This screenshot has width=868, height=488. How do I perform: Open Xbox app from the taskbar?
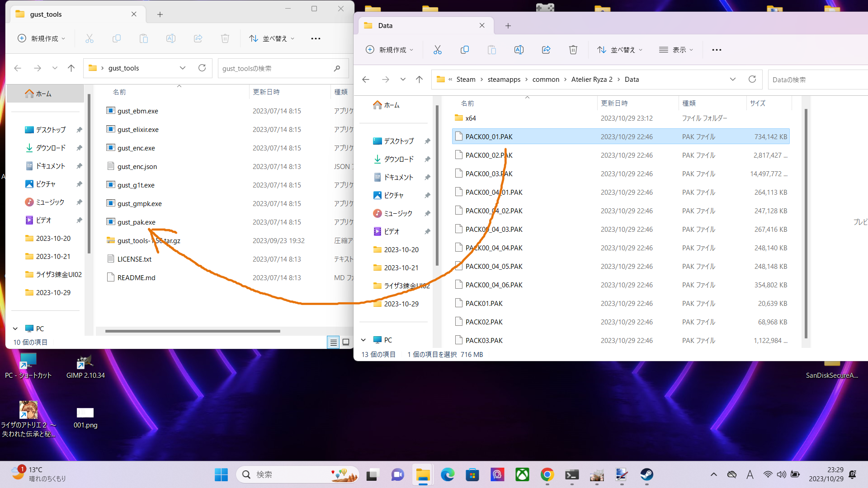(522, 474)
